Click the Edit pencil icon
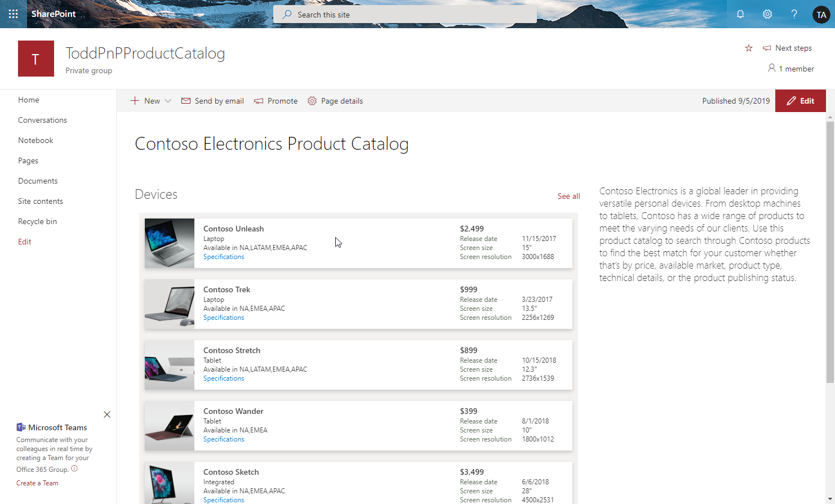 791,101
